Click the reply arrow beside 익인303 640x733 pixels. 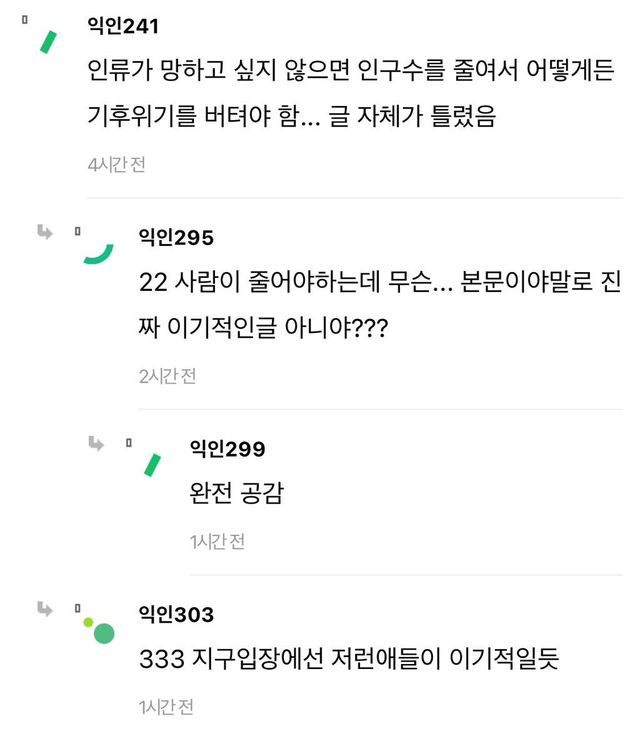[x=45, y=608]
